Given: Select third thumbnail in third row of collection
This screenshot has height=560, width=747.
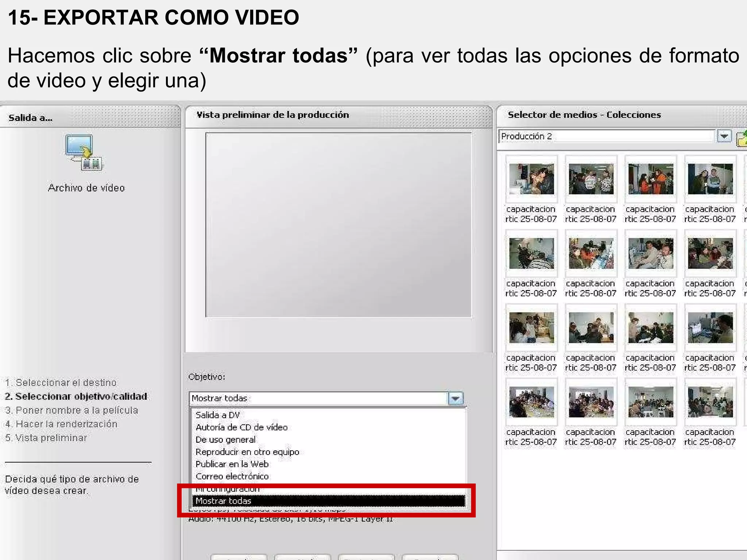Looking at the screenshot, I should [651, 327].
